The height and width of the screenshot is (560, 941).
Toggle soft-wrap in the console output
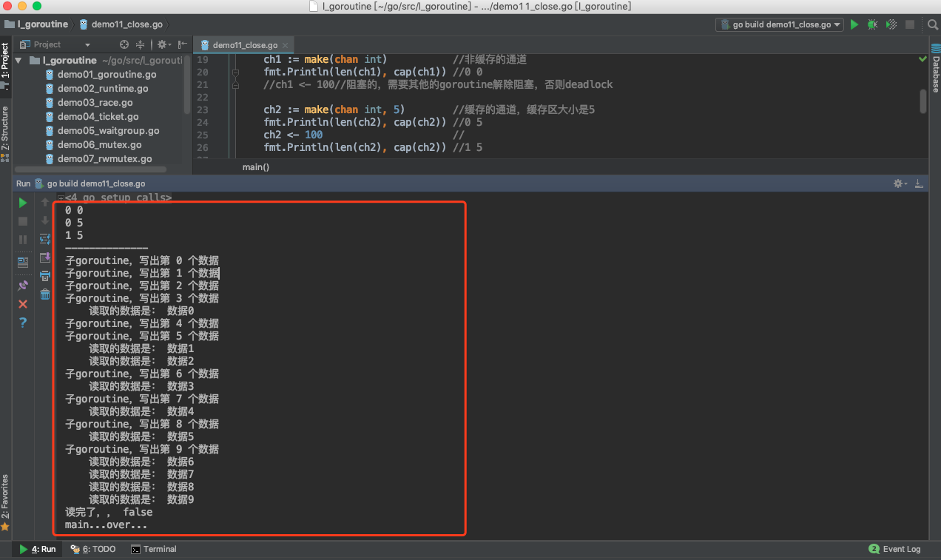45,239
